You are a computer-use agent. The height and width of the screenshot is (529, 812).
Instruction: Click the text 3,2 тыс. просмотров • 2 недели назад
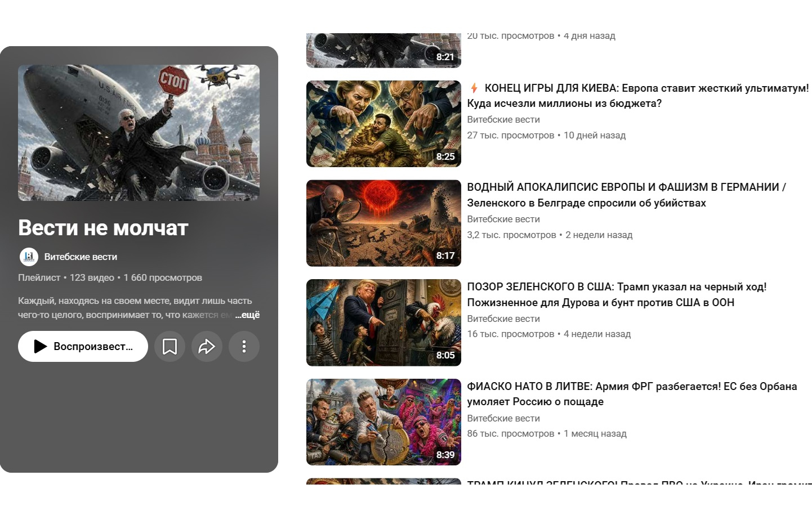[550, 235]
